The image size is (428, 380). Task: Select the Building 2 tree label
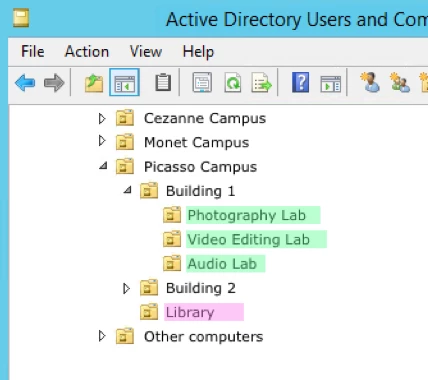[201, 288]
